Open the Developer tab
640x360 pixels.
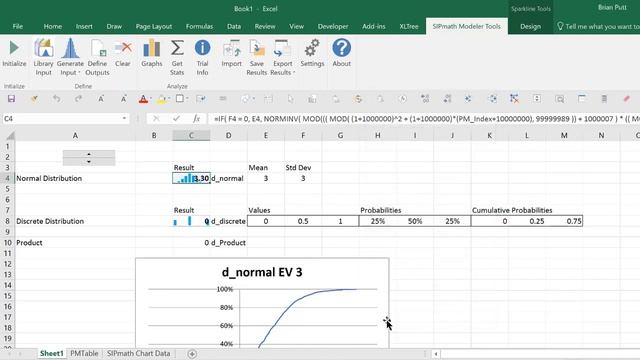pos(333,27)
